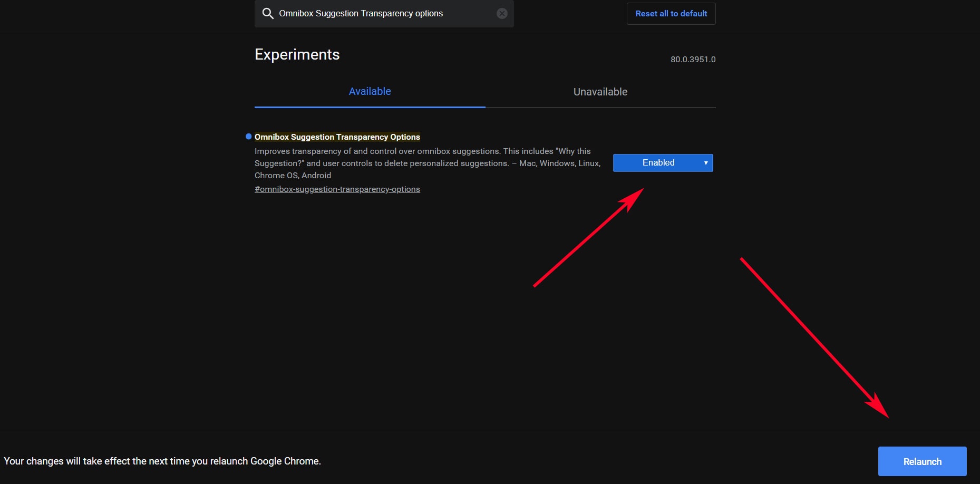980x484 pixels.
Task: Click the Omnibox Suggestion Transparency Options title
Action: pyautogui.click(x=337, y=137)
